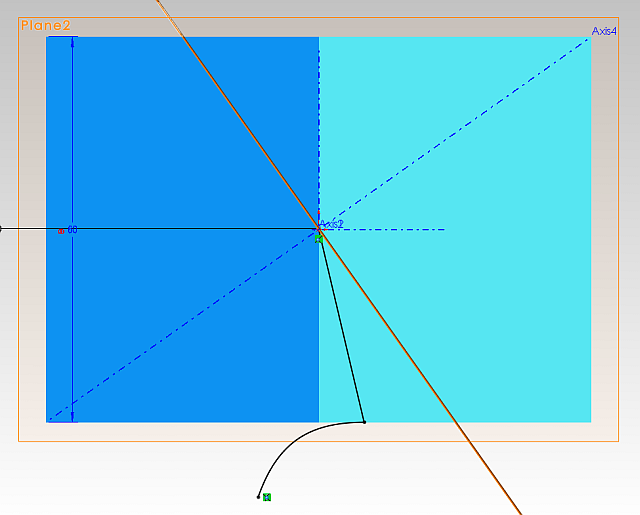Click the green relation icon near Axis2

[x=319, y=240]
